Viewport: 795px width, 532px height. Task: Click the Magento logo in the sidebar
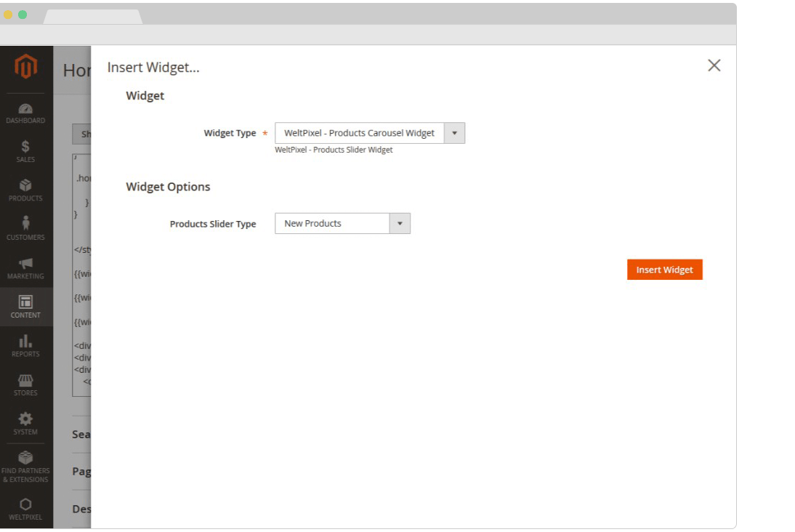point(26,68)
